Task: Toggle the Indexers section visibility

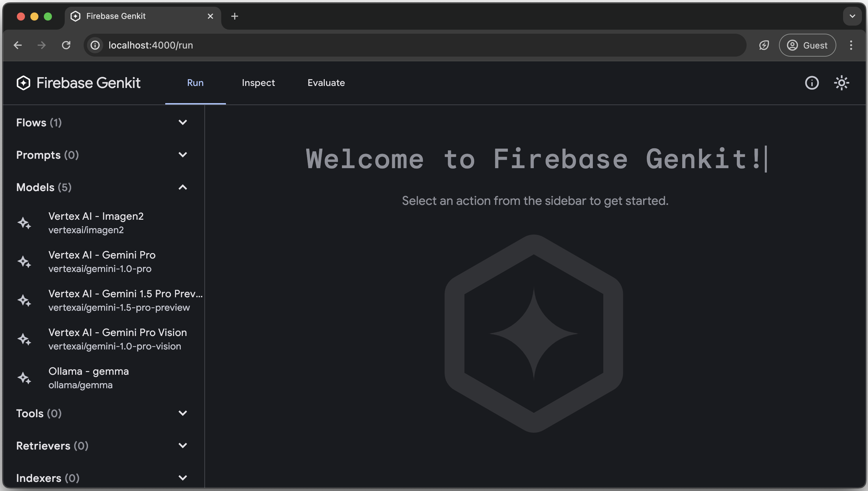Action: pyautogui.click(x=182, y=478)
